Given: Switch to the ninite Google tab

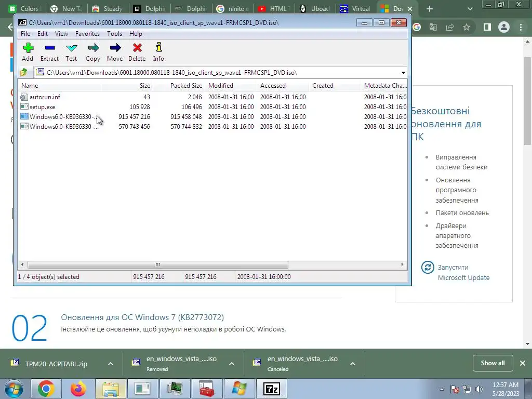Looking at the screenshot, I should click(233, 9).
